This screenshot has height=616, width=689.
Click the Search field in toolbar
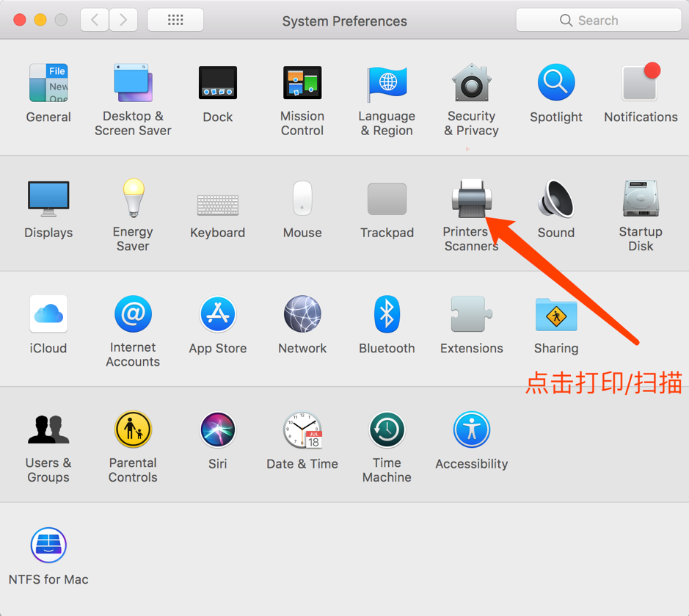pos(598,21)
